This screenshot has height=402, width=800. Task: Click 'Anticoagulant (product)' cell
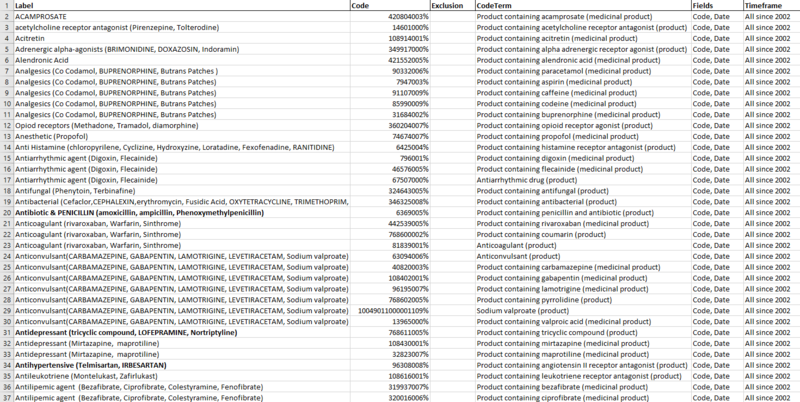583,245
